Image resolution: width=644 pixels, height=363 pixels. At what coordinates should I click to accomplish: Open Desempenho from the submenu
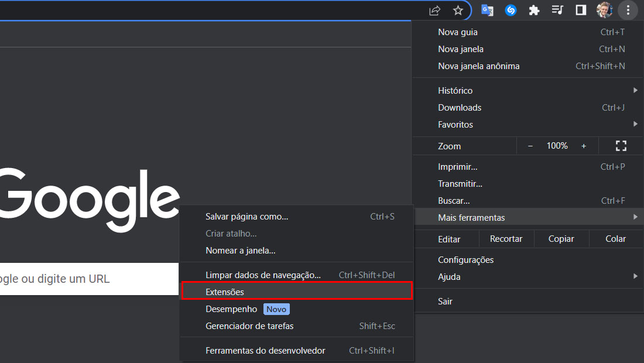[x=297, y=309]
